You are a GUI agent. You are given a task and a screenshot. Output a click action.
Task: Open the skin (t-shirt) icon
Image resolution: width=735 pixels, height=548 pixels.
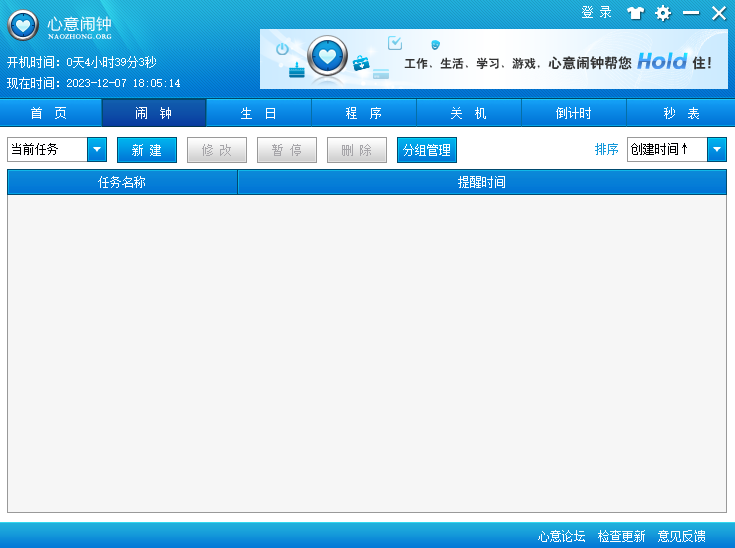tap(636, 13)
